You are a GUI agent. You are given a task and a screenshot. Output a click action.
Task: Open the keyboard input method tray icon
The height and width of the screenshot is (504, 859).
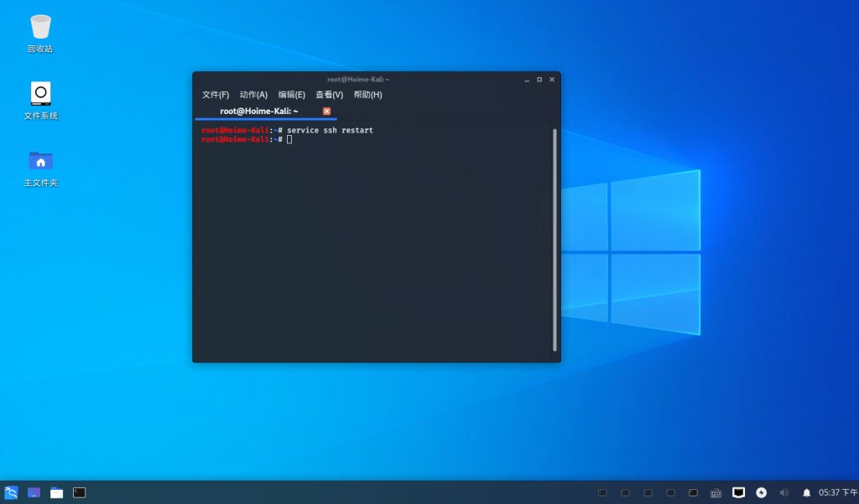[x=716, y=493]
